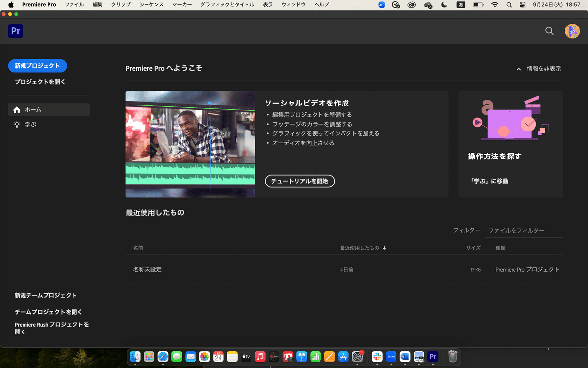
Task: Open Voice Memos from the Dock
Action: pyautogui.click(x=274, y=357)
